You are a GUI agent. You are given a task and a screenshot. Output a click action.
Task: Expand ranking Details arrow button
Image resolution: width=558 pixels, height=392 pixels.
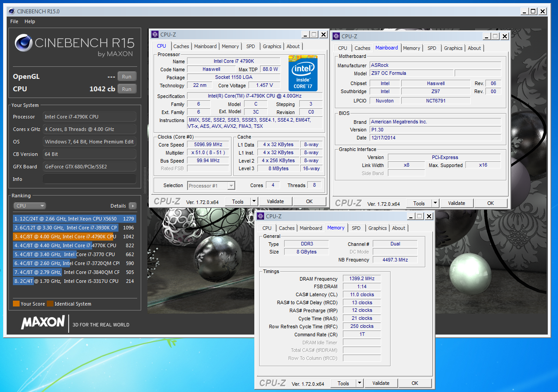pos(132,206)
